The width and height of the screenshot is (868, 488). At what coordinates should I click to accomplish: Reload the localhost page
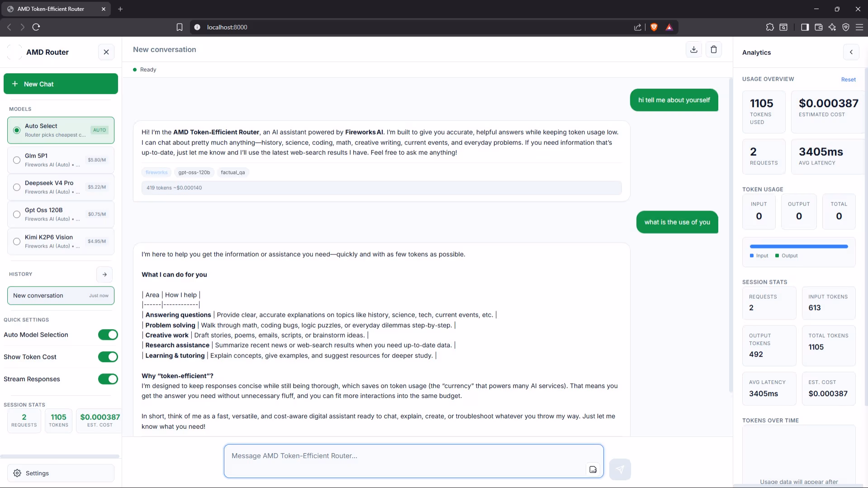click(x=36, y=27)
